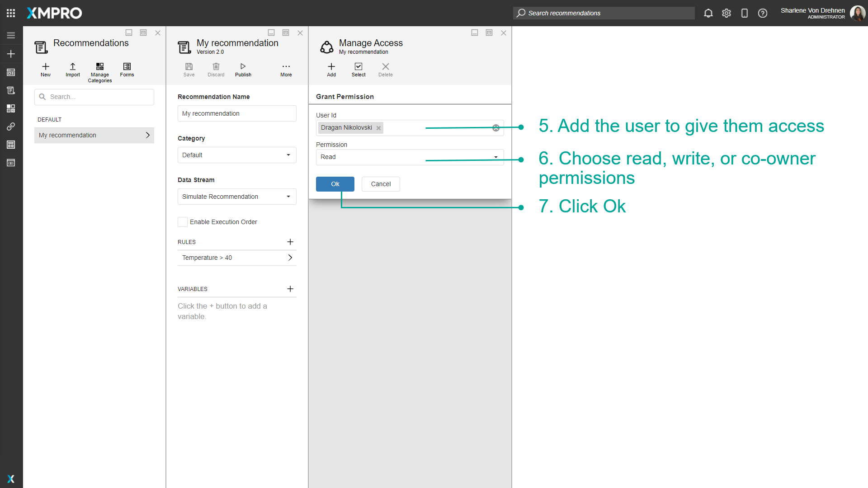868x488 pixels.
Task: Enable the Execution Order checkbox
Action: [x=182, y=222]
